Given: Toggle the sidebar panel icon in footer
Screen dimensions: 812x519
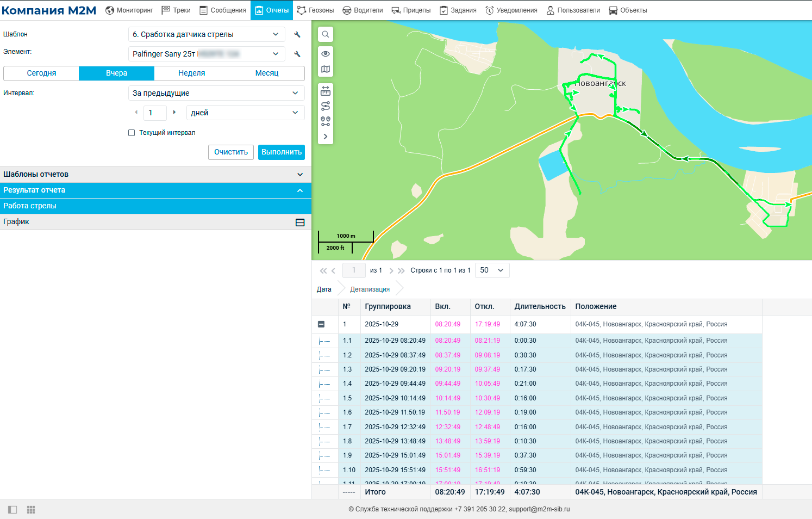Looking at the screenshot, I should (x=13, y=510).
